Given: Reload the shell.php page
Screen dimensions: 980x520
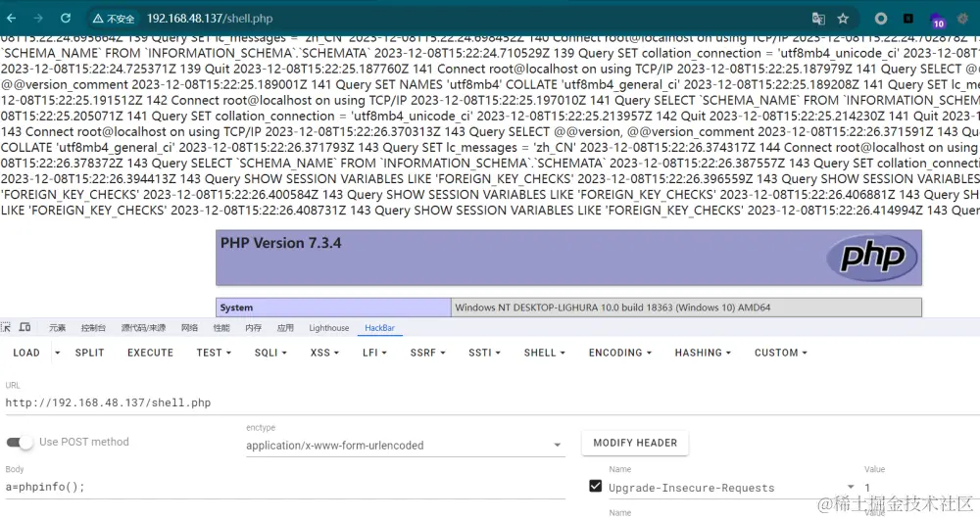Looking at the screenshot, I should click(x=66, y=18).
